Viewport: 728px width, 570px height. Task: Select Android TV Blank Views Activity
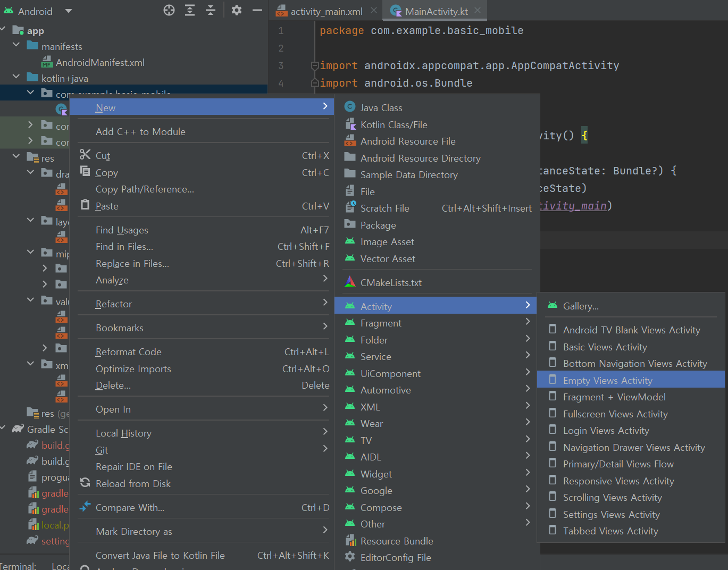click(631, 330)
